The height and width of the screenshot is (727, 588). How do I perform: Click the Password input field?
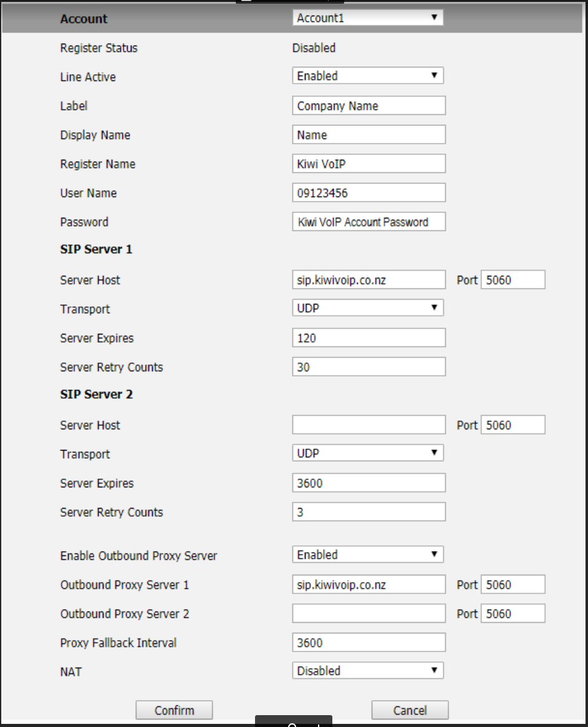[369, 222]
